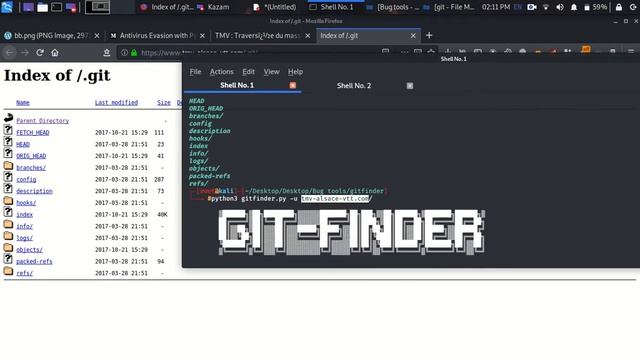Open terminal Actions menu

(x=222, y=72)
